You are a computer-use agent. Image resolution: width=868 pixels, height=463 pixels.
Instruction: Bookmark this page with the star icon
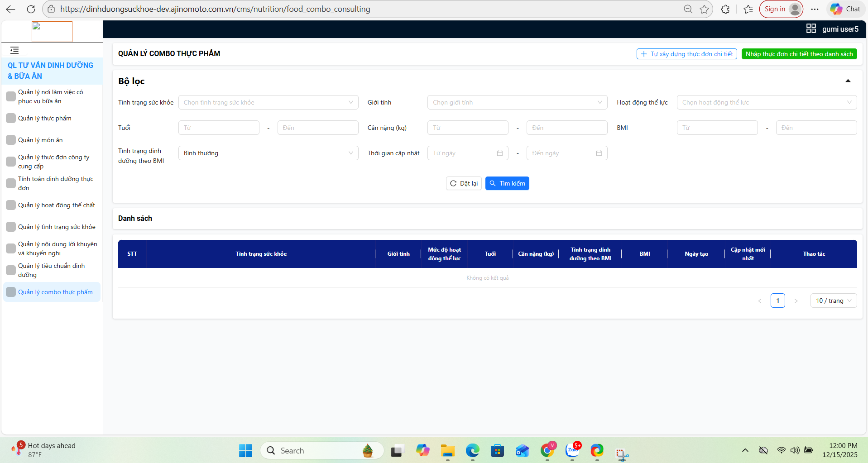704,9
